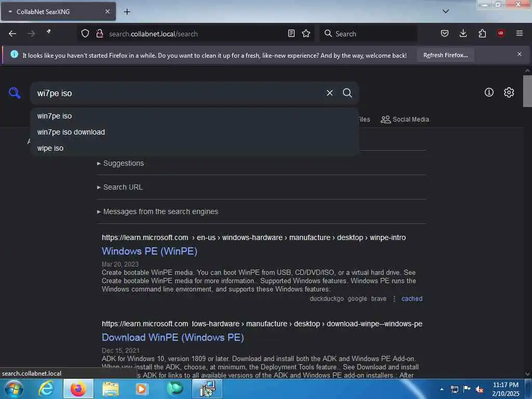This screenshot has height=399, width=532.
Task: Choose the 'wipe iso' suggestion
Action: 194,148
